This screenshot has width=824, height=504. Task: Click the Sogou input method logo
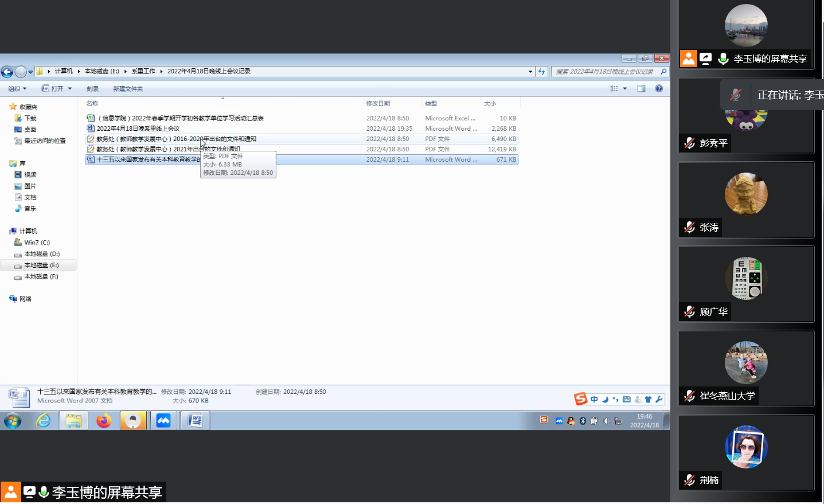(x=580, y=399)
